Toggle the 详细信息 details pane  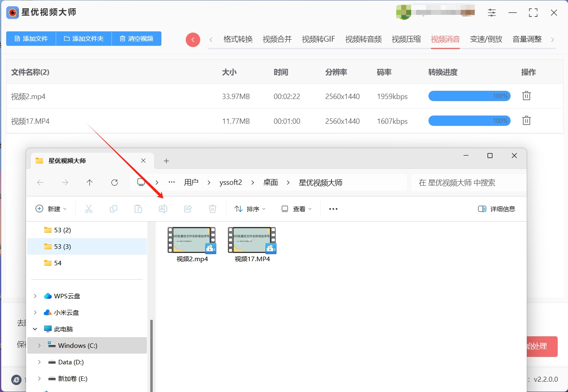tap(497, 209)
